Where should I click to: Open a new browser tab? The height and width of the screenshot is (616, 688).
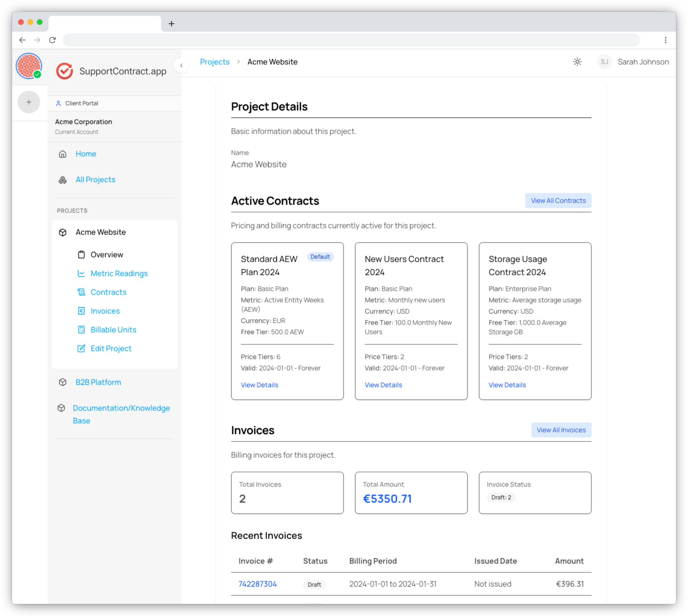pyautogui.click(x=172, y=24)
